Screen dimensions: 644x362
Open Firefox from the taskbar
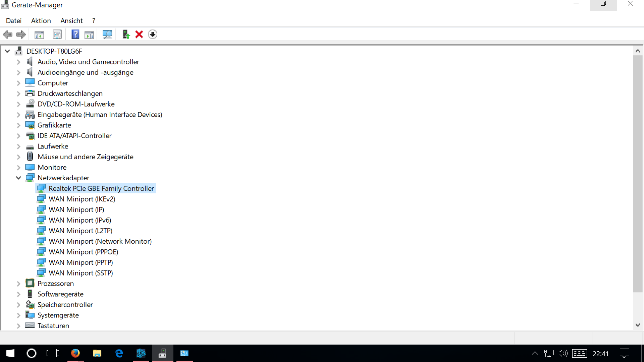click(75, 353)
